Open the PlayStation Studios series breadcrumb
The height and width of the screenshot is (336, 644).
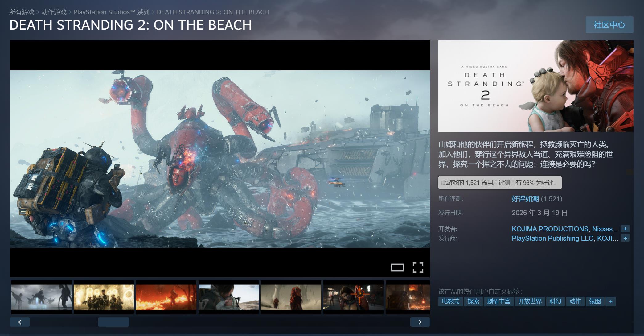(x=111, y=12)
